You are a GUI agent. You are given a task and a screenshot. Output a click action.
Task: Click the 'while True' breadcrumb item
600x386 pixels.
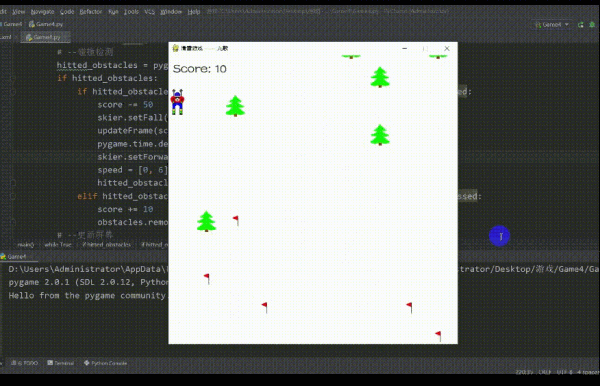point(58,244)
